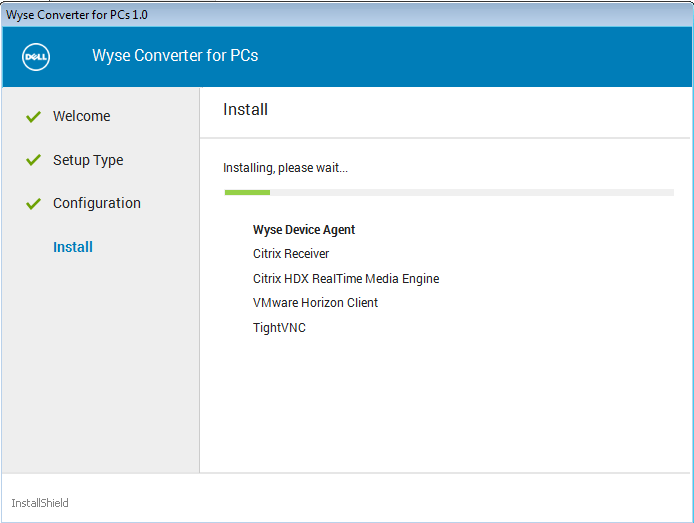Click the green checkmark beside Welcome

(x=33, y=117)
